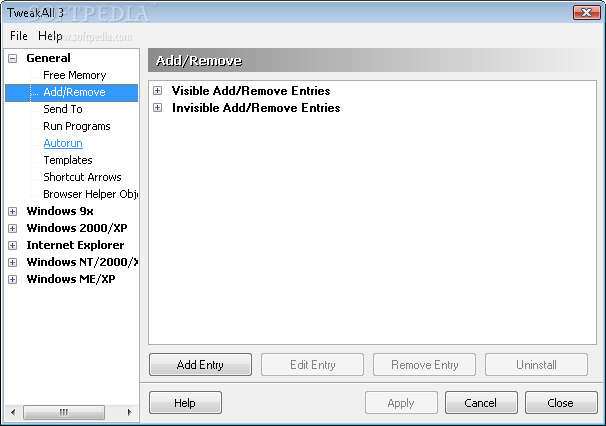Select the Windows 9x label

point(60,211)
